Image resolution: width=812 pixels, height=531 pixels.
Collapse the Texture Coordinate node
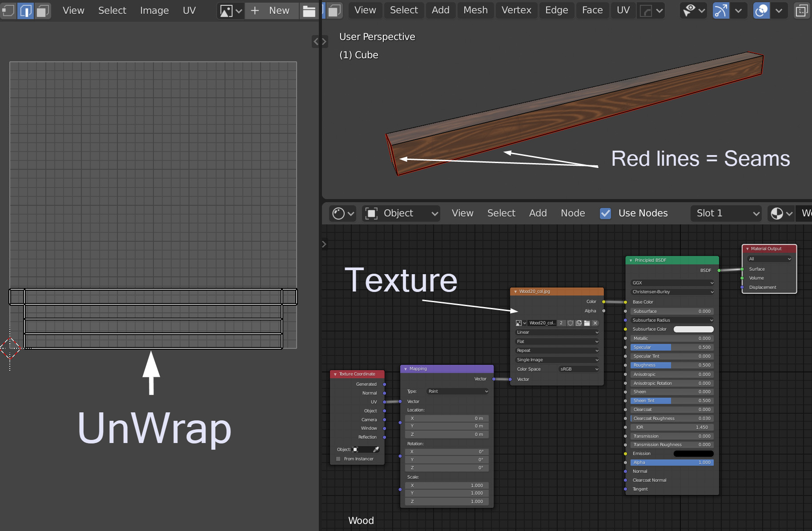click(335, 374)
